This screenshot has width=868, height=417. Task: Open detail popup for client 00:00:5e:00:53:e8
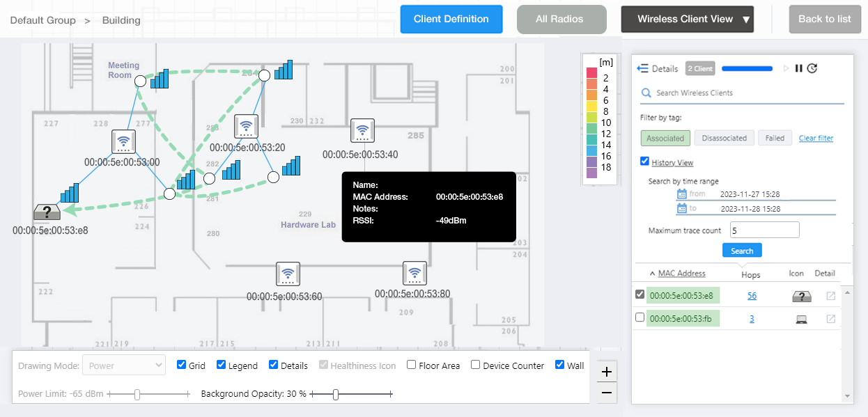(x=830, y=296)
